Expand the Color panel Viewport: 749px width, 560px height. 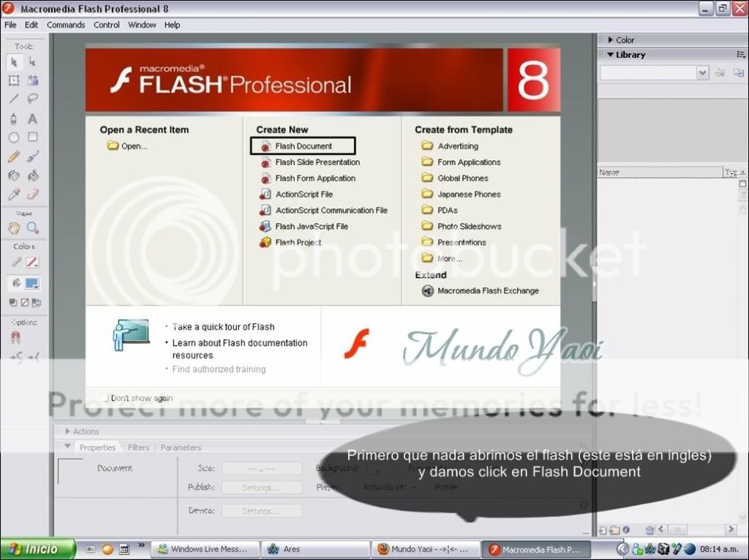(620, 39)
